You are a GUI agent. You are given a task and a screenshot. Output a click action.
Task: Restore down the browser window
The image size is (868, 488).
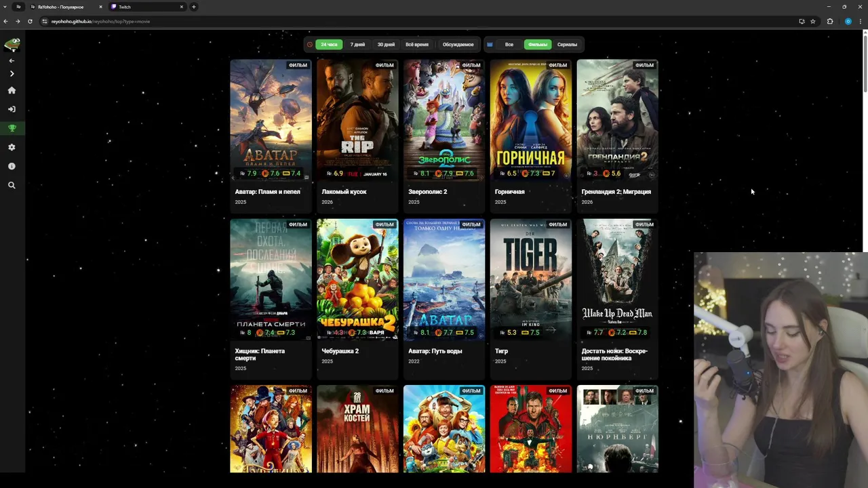pos(844,7)
